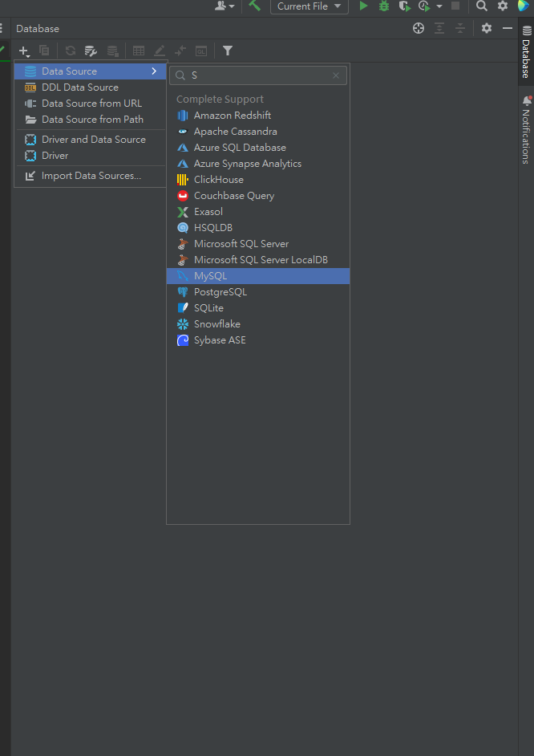Select Amazon Redshift data source
This screenshot has height=756, width=534.
(258, 116)
